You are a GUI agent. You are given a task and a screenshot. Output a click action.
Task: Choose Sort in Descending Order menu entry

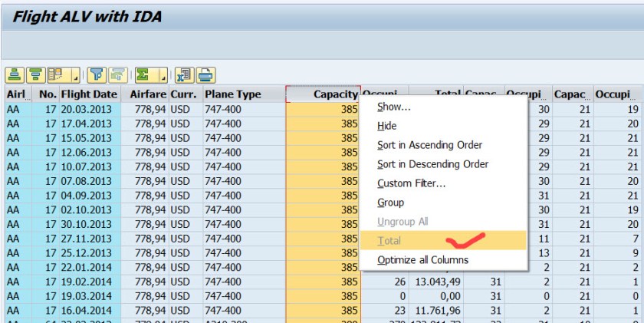[x=432, y=164]
